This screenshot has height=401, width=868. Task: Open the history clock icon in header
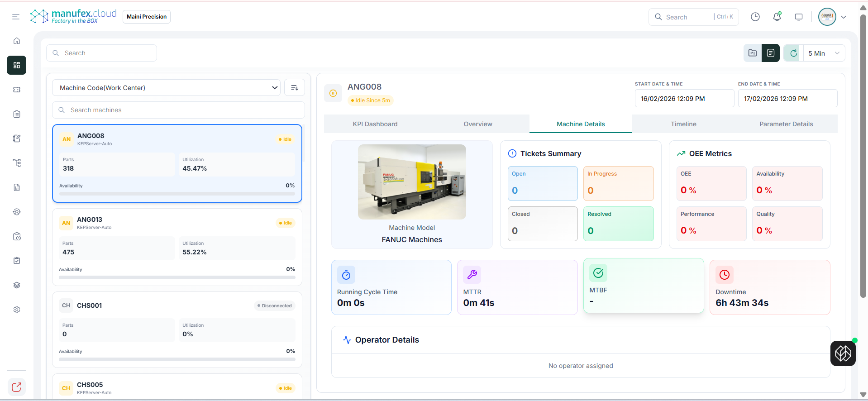tap(755, 17)
